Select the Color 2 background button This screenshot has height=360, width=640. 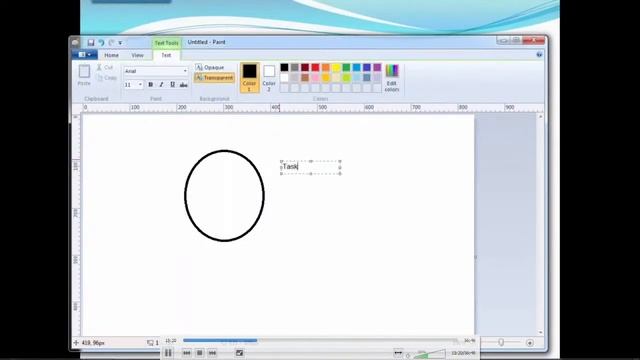[269, 78]
